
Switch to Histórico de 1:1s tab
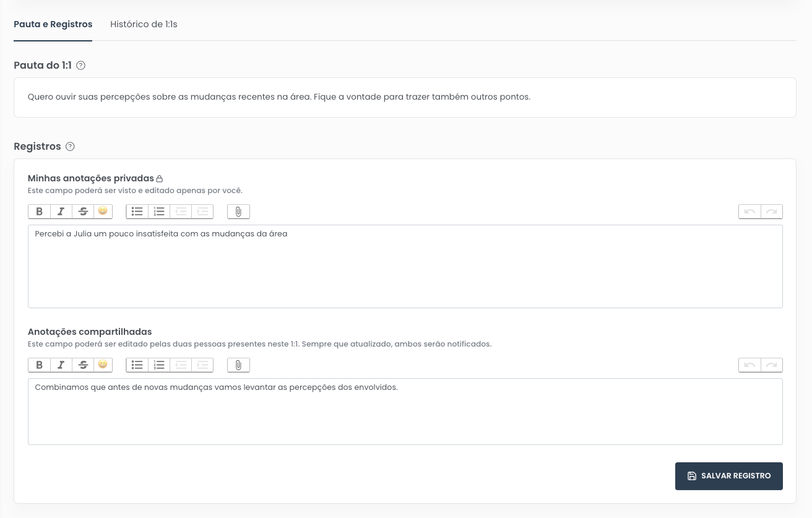(x=144, y=24)
